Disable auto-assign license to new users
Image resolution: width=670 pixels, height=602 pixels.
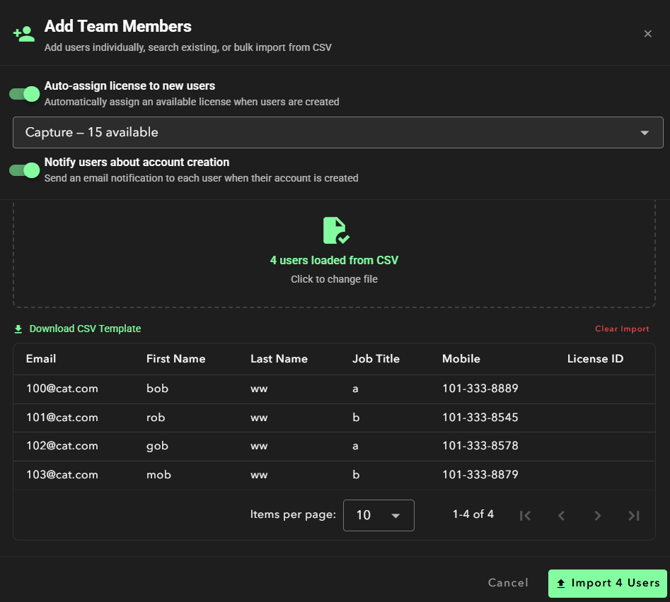coord(25,94)
